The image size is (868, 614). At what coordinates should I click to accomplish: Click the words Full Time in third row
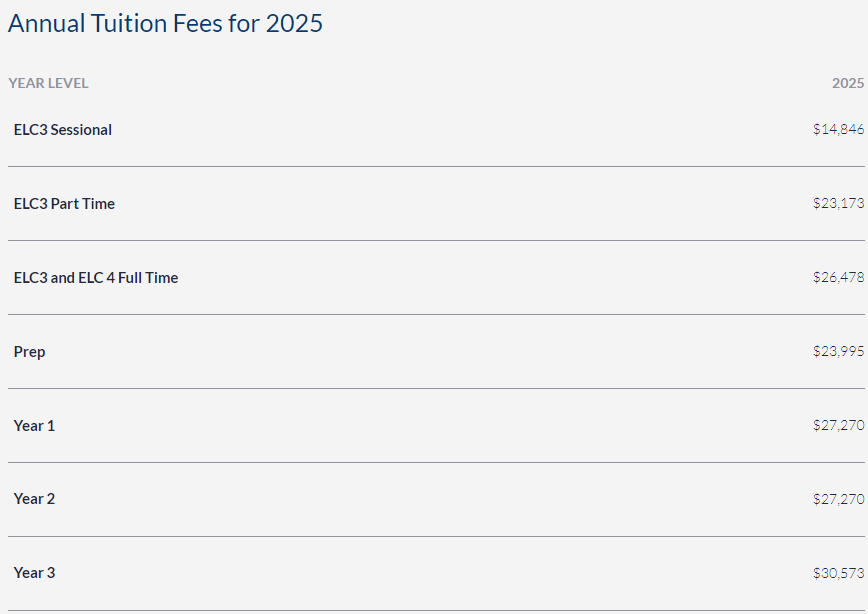148,278
